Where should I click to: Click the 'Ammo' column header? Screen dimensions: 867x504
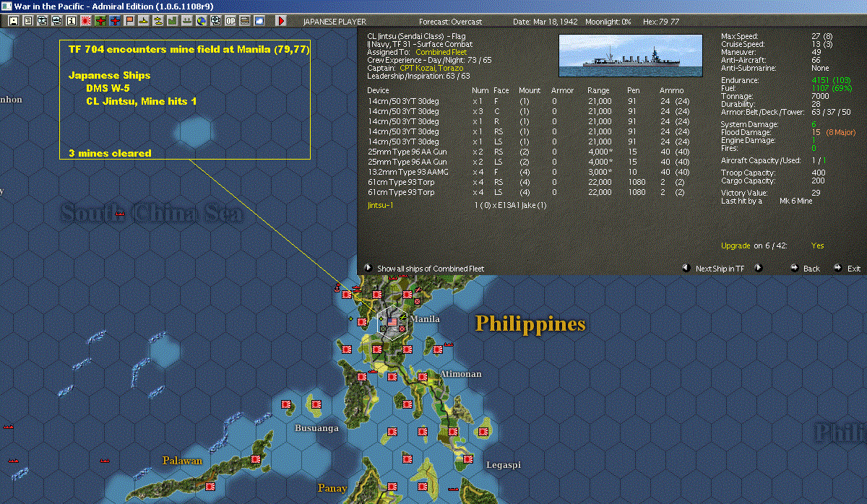[670, 90]
